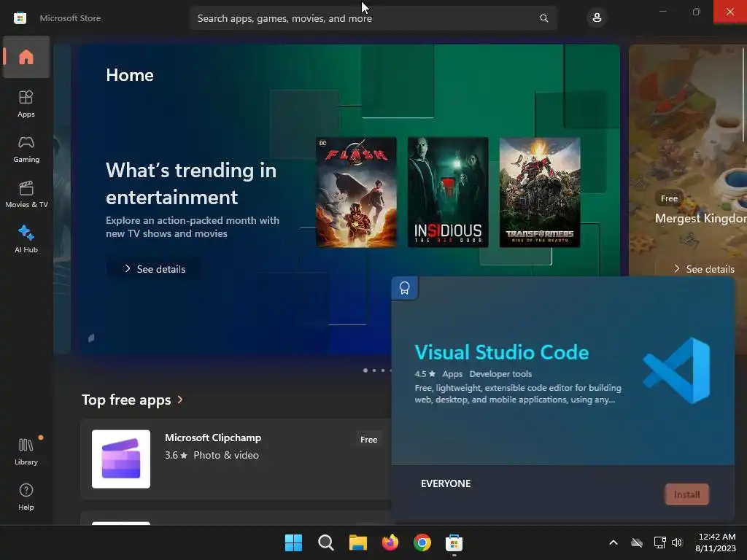Click the Free badge on Clipchamp

[x=368, y=440]
